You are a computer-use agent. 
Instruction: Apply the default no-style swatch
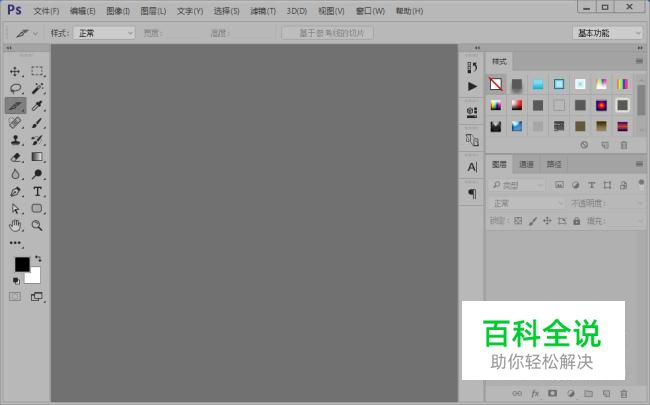(496, 84)
